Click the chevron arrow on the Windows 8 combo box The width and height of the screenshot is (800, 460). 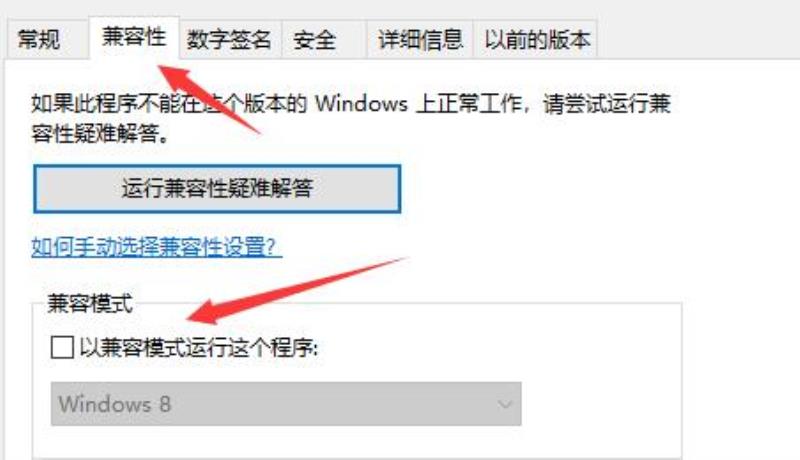[x=505, y=404]
